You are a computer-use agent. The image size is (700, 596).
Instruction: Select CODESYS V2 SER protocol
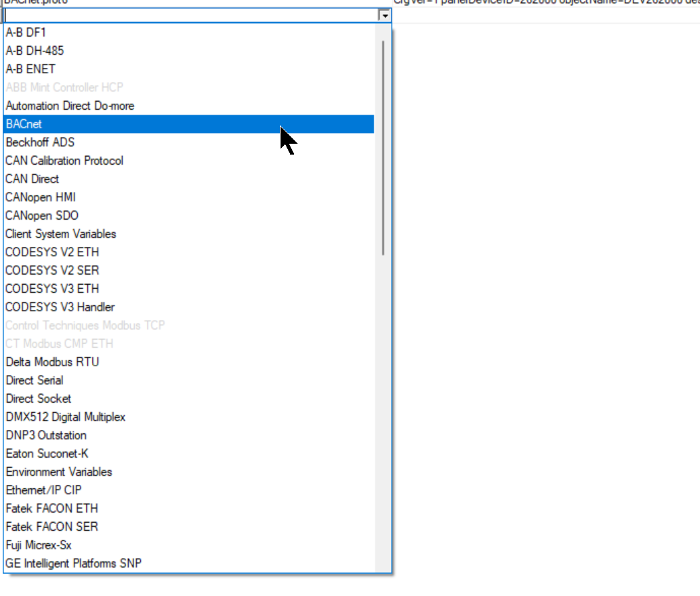tap(189, 271)
